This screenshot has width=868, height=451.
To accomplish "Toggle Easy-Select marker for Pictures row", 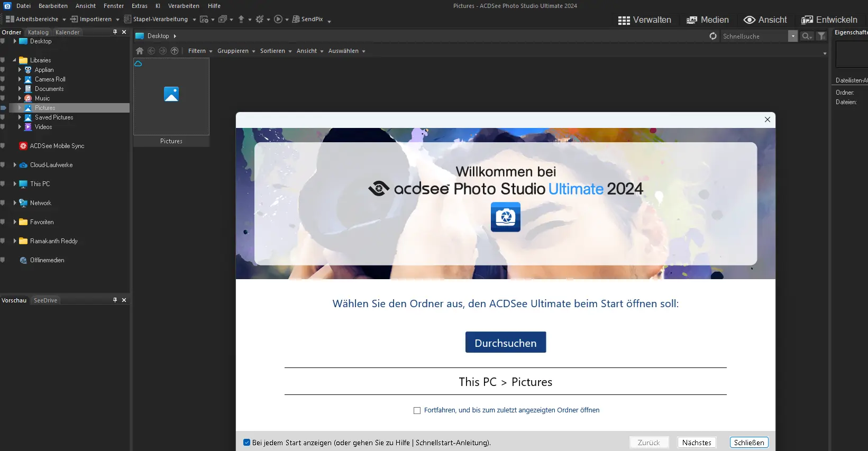I will [3, 108].
